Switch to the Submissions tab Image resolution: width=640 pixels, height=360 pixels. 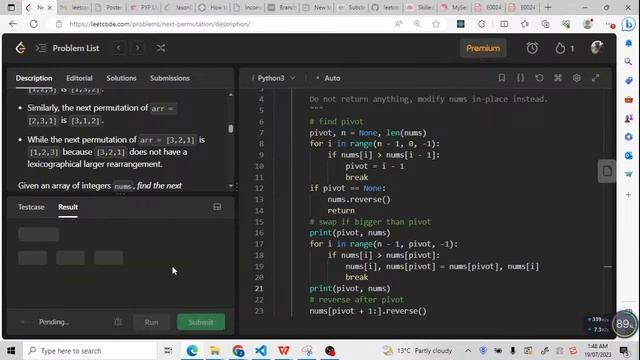click(170, 78)
